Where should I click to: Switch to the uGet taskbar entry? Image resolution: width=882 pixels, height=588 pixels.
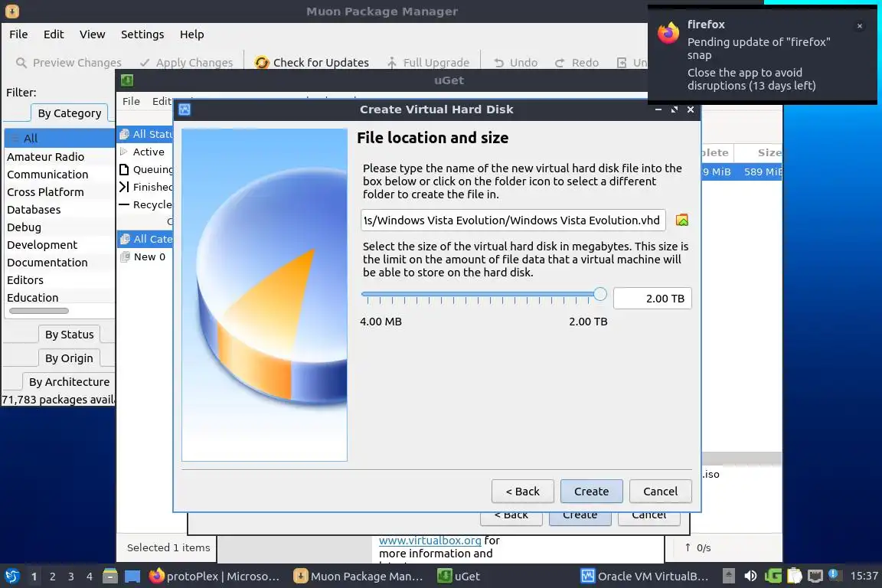459,577
